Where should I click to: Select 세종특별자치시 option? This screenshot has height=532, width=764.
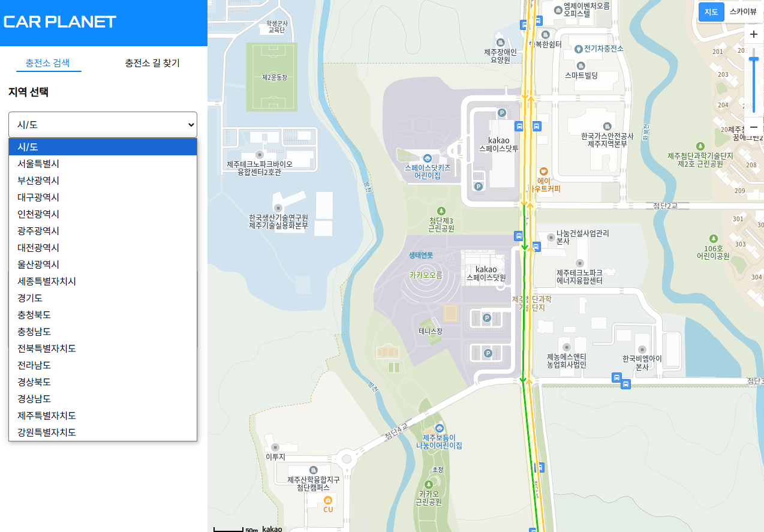coord(103,281)
